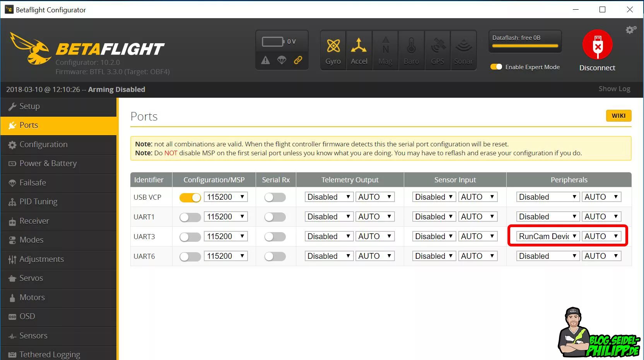
Task: Click the Peripherals column header
Action: click(569, 180)
